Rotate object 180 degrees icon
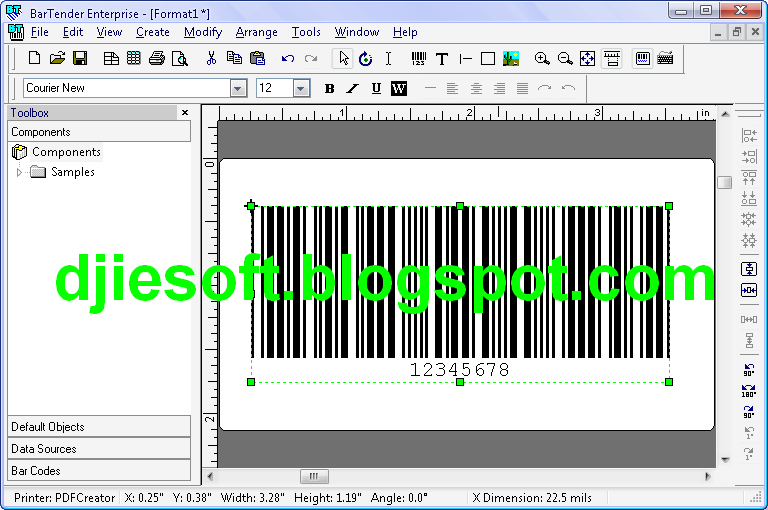 [748, 390]
